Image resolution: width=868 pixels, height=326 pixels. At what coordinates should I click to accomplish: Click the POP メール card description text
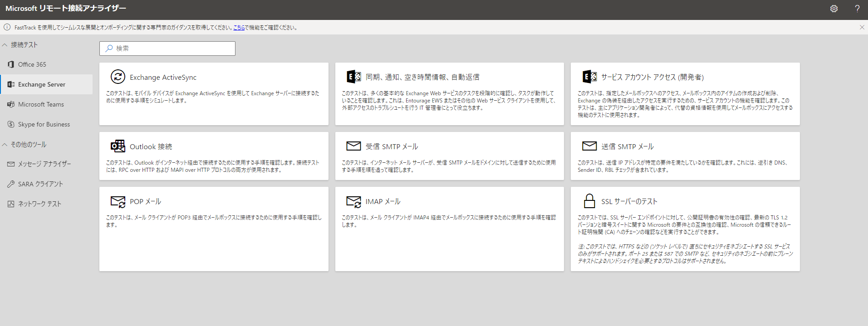(x=214, y=221)
